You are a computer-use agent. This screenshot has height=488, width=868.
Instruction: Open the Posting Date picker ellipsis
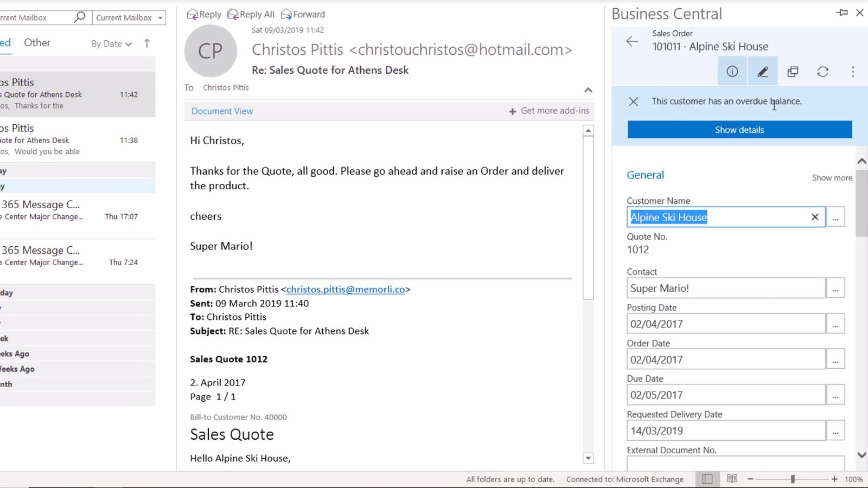point(835,324)
